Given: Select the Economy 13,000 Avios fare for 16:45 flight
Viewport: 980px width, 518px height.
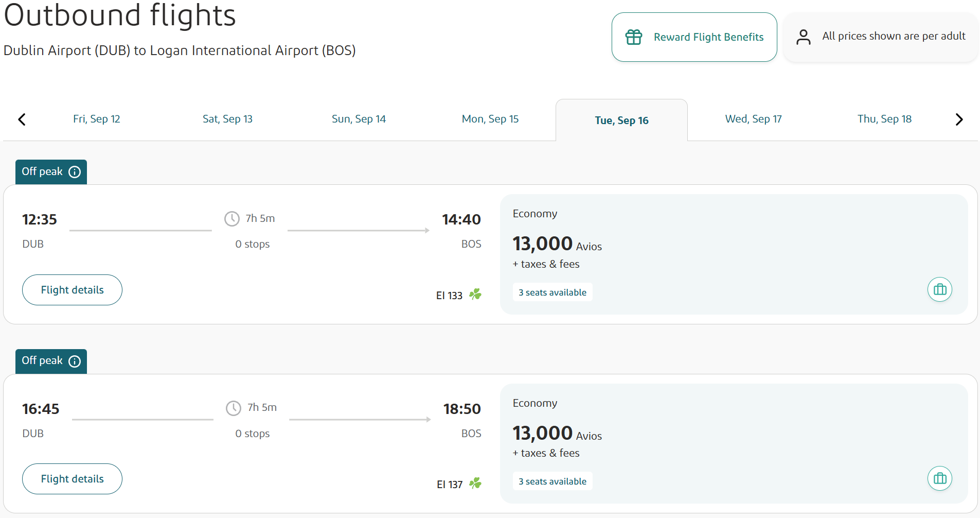Looking at the screenshot, I should [734, 443].
